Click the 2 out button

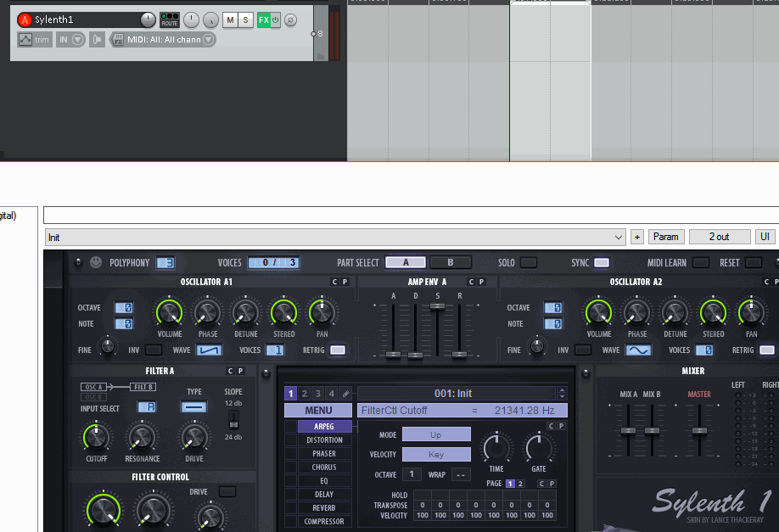719,237
